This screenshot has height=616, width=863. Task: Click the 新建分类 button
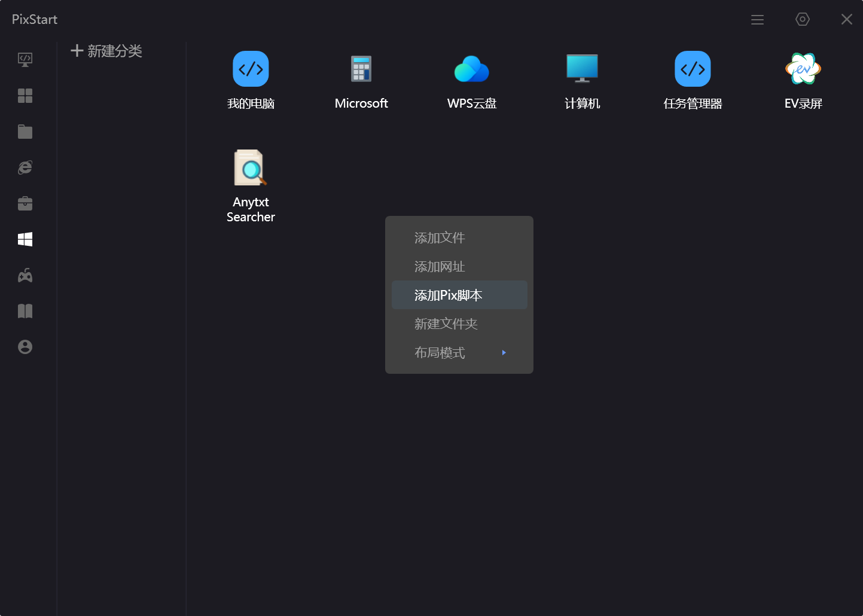pos(106,51)
